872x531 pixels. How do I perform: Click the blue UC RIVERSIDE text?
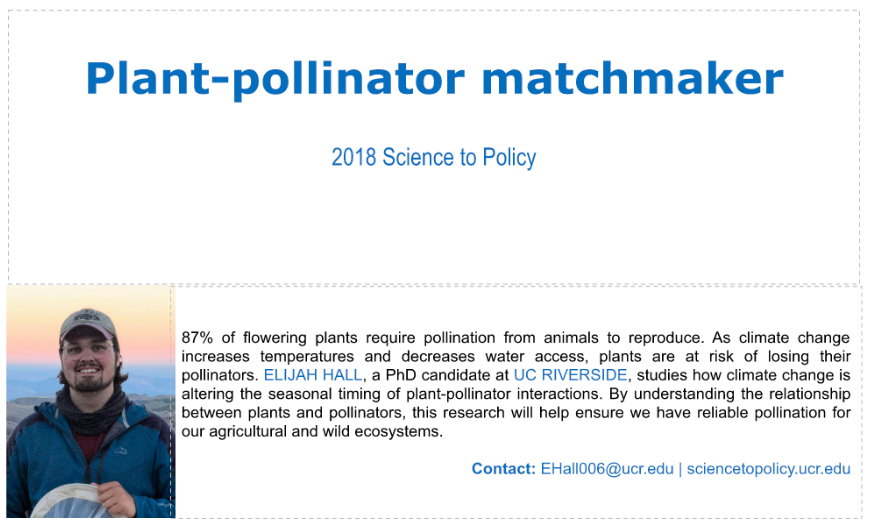[571, 375]
